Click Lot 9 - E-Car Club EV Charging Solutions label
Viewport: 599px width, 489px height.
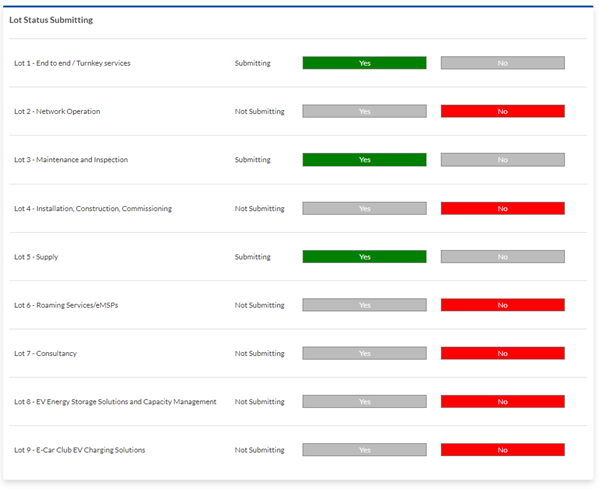tap(79, 450)
